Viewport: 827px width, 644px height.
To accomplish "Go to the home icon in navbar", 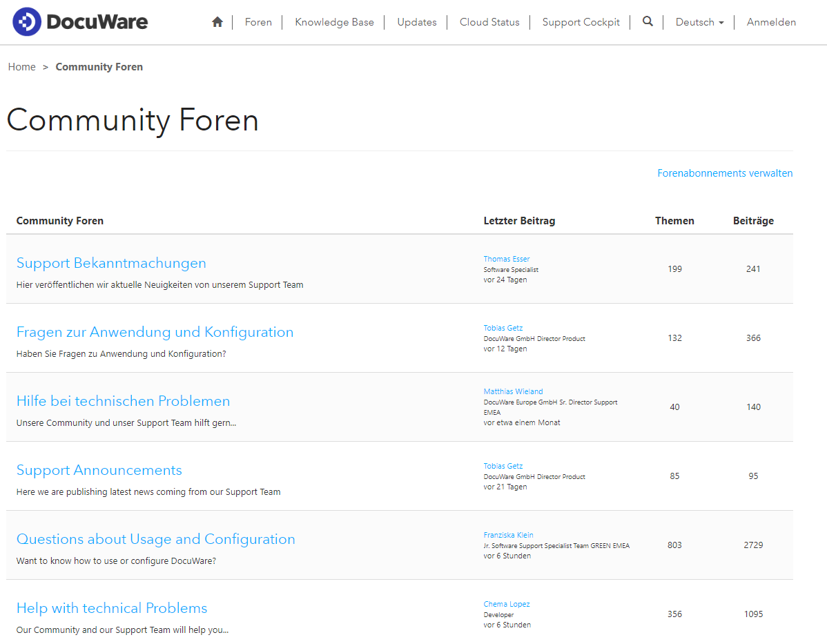I will click(x=217, y=22).
